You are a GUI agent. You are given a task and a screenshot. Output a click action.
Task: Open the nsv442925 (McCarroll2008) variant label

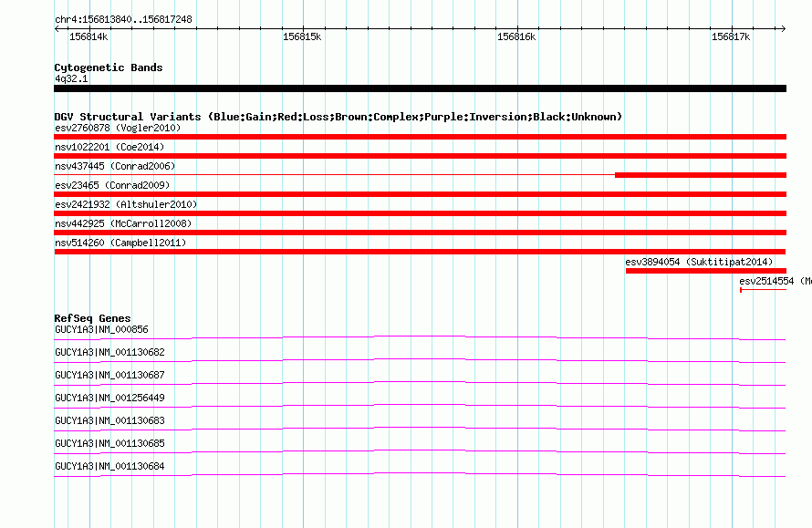click(123, 224)
